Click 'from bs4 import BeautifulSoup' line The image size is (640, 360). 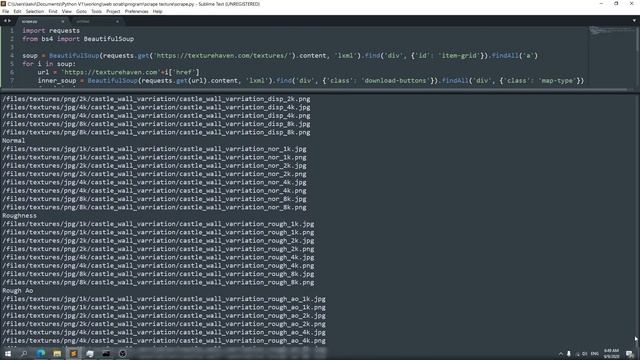(78, 39)
